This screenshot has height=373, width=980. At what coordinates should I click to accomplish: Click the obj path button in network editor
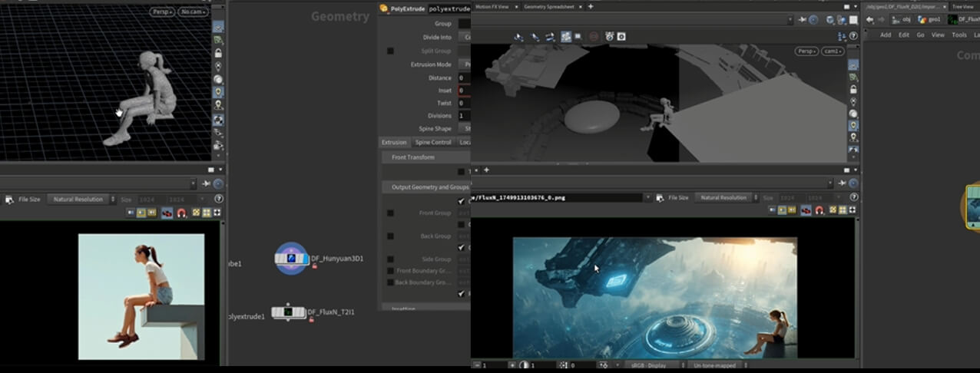pos(901,20)
